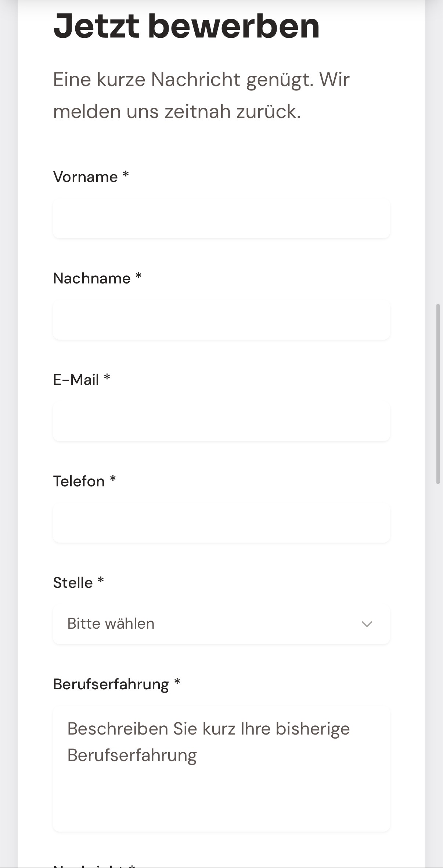The image size is (443, 868).
Task: Click the required asterisk beside Stelle
Action: 101,581
